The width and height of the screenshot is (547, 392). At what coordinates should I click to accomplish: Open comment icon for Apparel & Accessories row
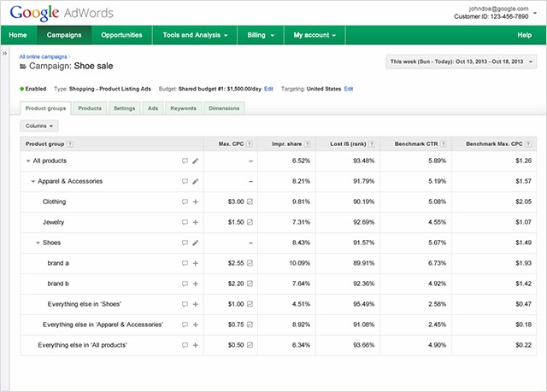coord(185,182)
